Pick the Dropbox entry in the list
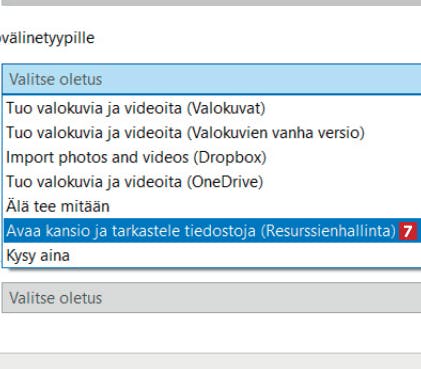 click(213, 157)
